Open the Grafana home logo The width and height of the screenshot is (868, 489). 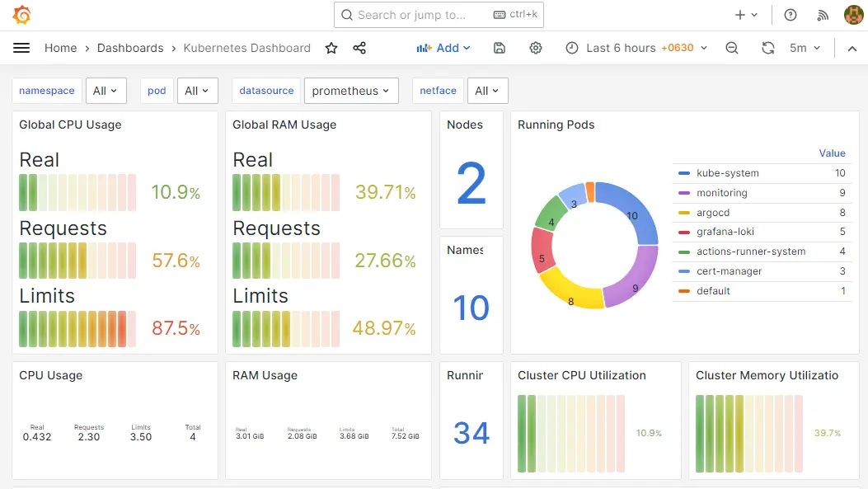21,14
